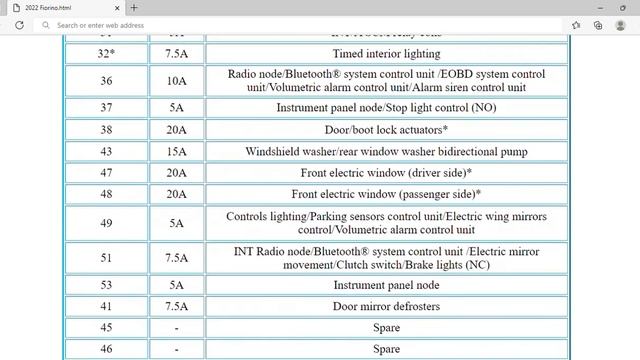Restore down the browser window
This screenshot has height=360, width=640.
click(x=622, y=8)
